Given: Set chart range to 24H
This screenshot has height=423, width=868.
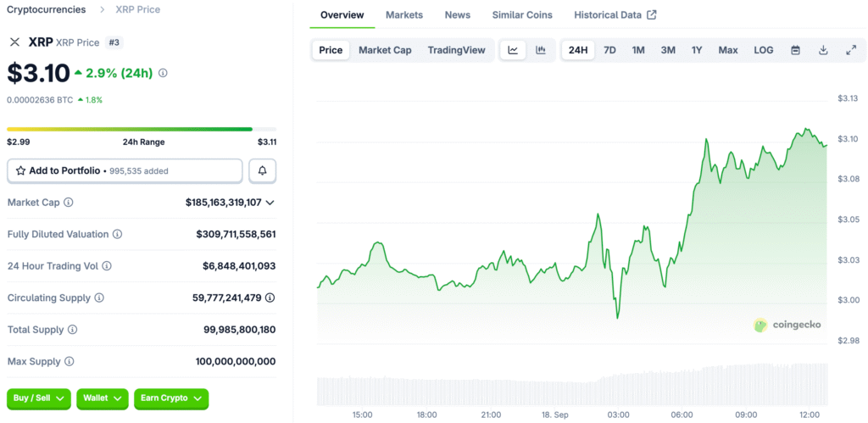Looking at the screenshot, I should pos(578,50).
